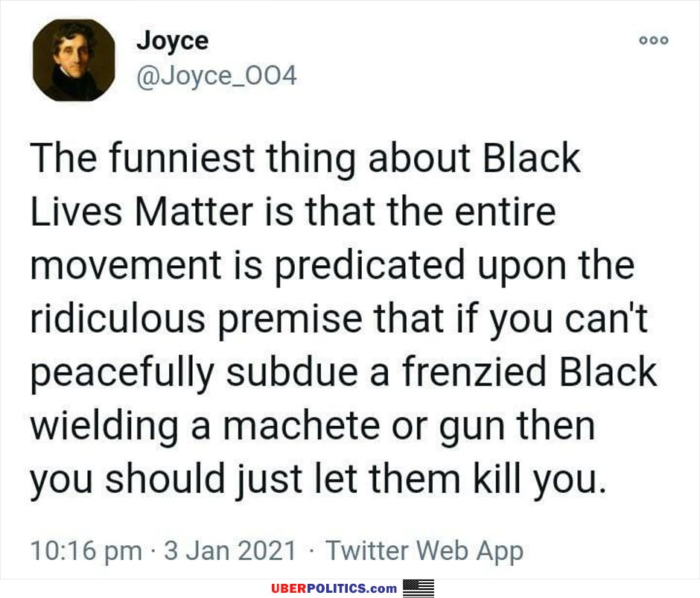Click the 3 Jan 2021 date

[x=230, y=550]
